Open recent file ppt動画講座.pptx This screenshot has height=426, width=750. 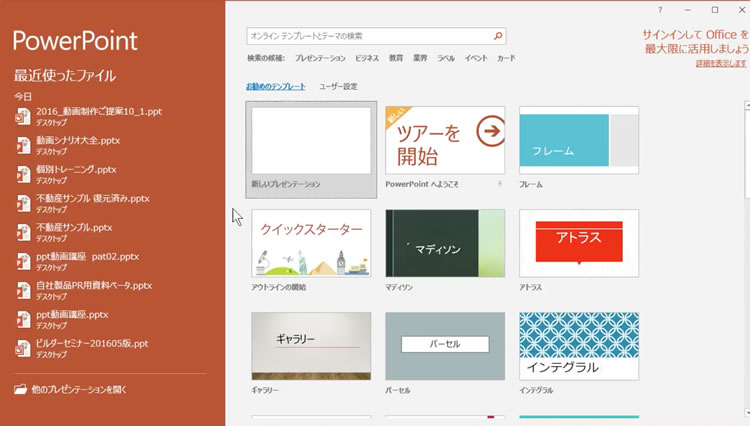click(x=72, y=315)
